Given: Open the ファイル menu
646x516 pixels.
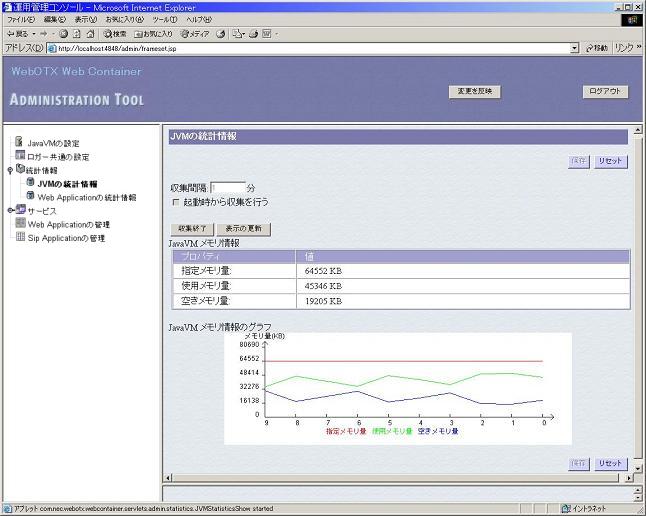Looking at the screenshot, I should (21, 19).
